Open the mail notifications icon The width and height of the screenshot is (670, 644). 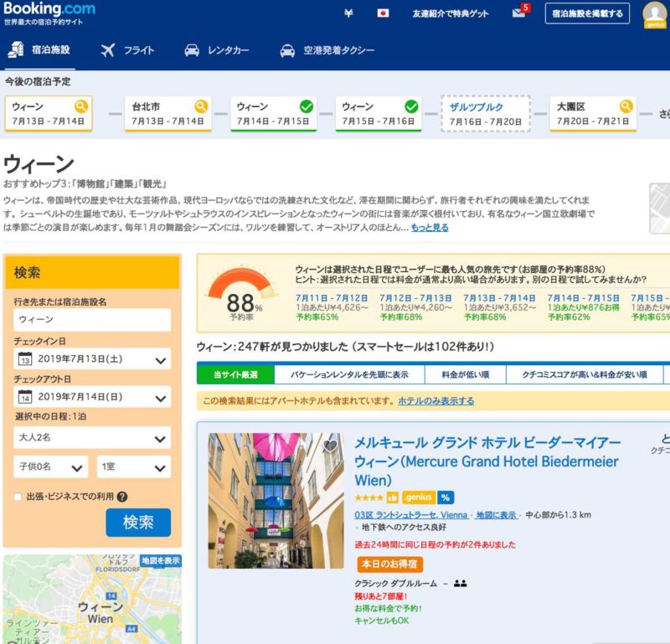pos(520,11)
